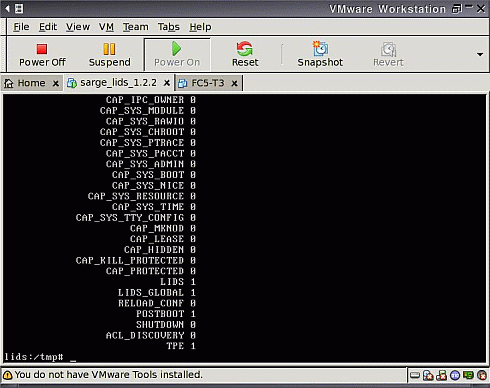Click the CAP_SYS_PTRACE line
490x388 pixels.
click(148, 142)
